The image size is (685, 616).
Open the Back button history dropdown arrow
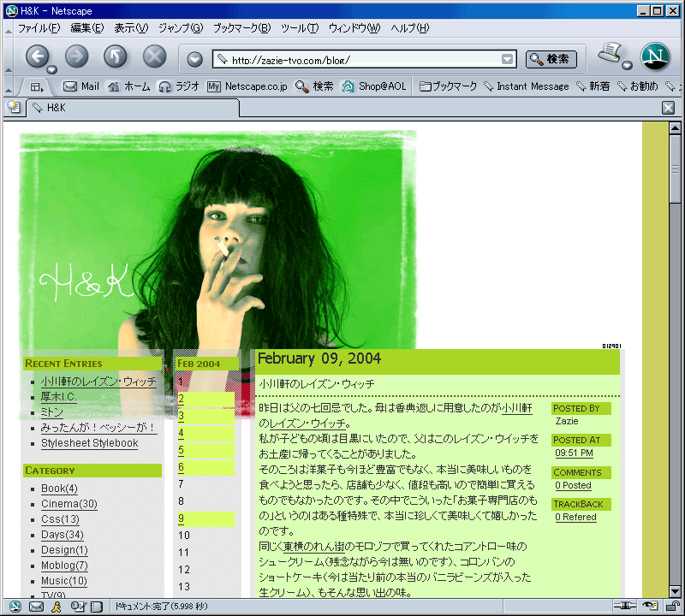tap(52, 70)
